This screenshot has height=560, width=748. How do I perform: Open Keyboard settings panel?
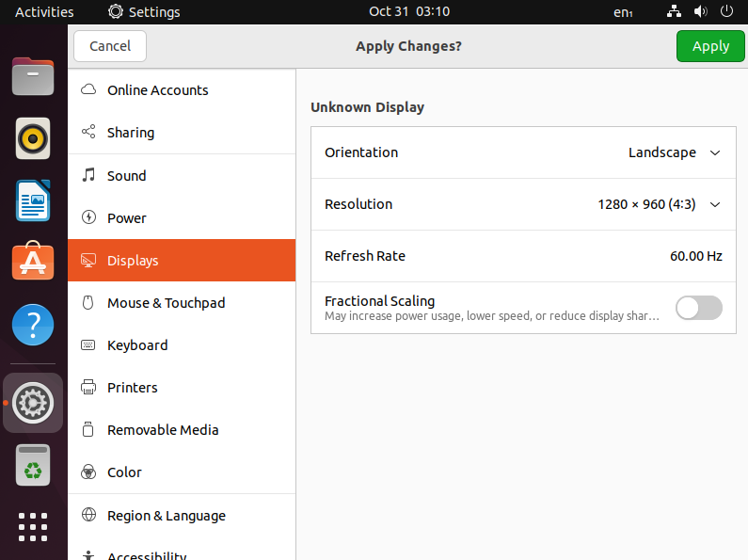click(182, 345)
